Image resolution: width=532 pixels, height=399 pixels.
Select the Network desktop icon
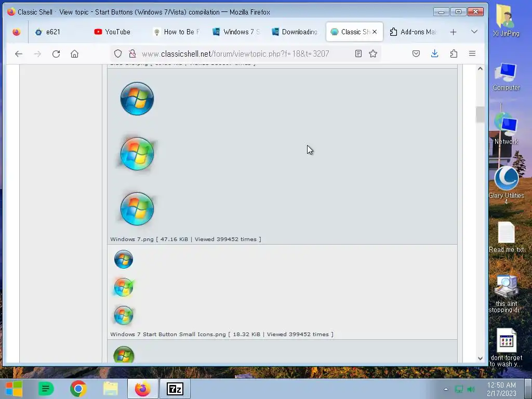(x=506, y=129)
